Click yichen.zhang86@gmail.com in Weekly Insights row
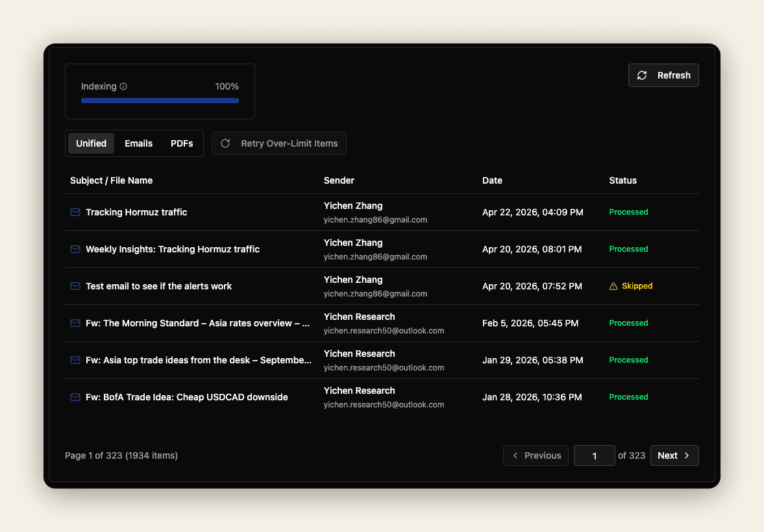The width and height of the screenshot is (764, 532). click(375, 257)
